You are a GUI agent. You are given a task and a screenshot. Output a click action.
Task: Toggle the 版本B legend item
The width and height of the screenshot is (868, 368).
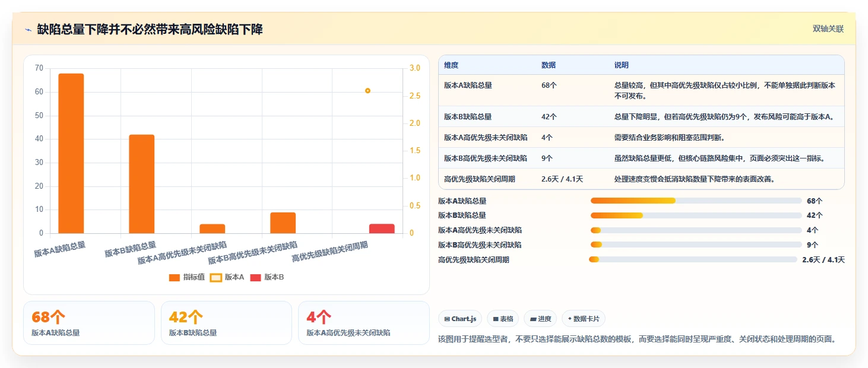(x=267, y=277)
